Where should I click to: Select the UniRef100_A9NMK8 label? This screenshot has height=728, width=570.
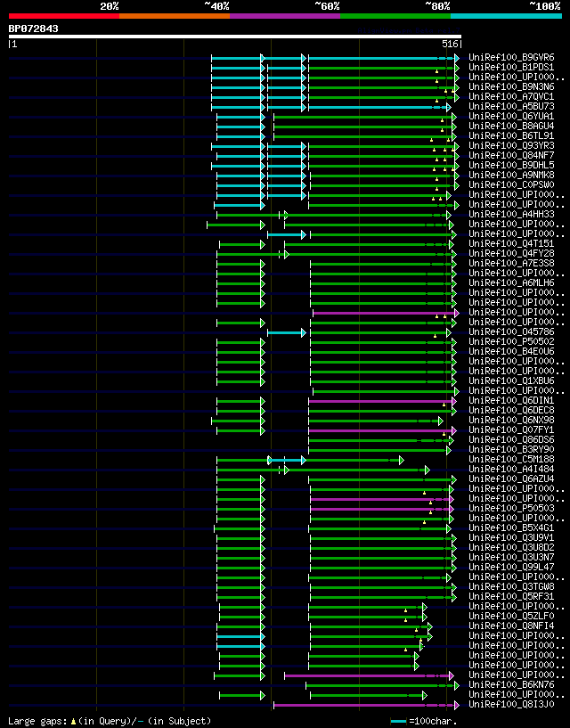(x=511, y=175)
